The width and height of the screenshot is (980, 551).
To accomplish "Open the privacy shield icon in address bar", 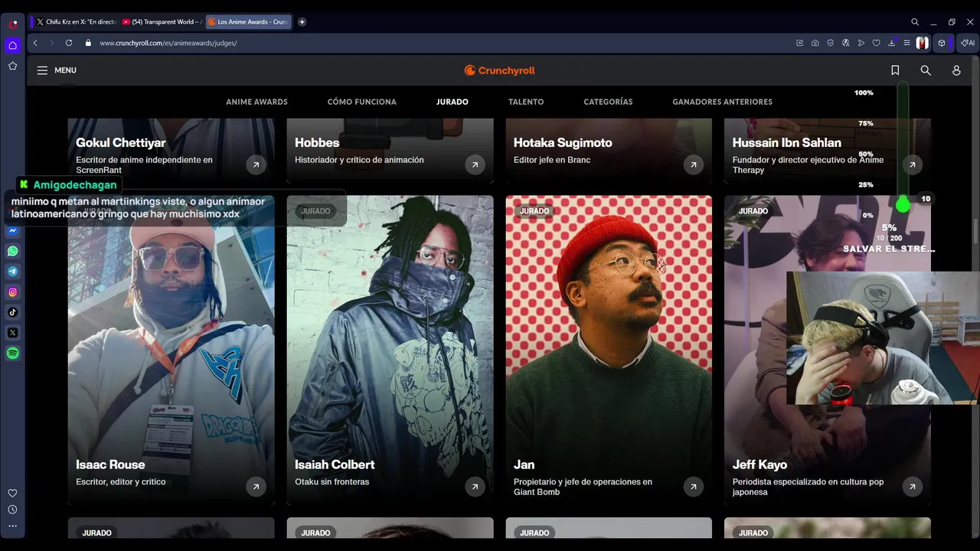I will [x=831, y=43].
